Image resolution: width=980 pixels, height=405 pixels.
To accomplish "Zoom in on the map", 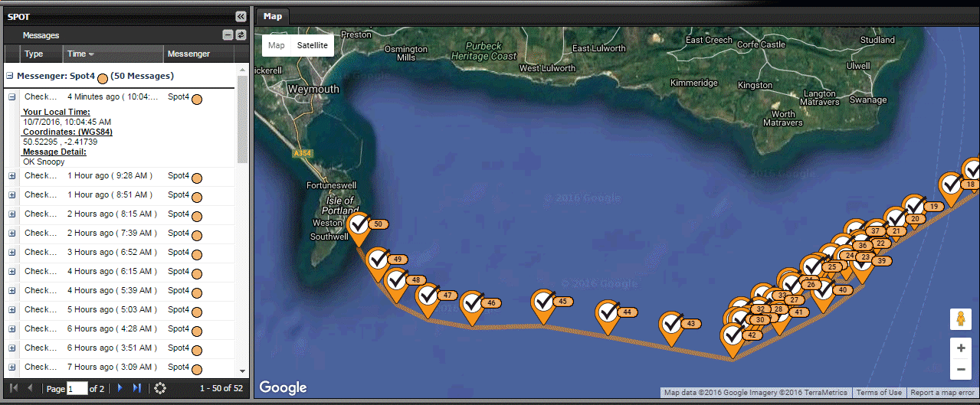I will pos(960,348).
